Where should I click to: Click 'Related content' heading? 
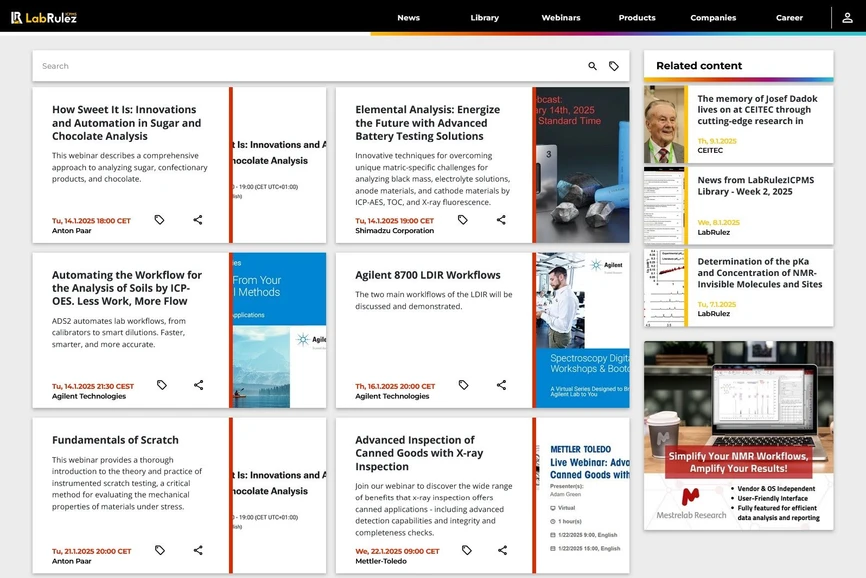(x=699, y=66)
